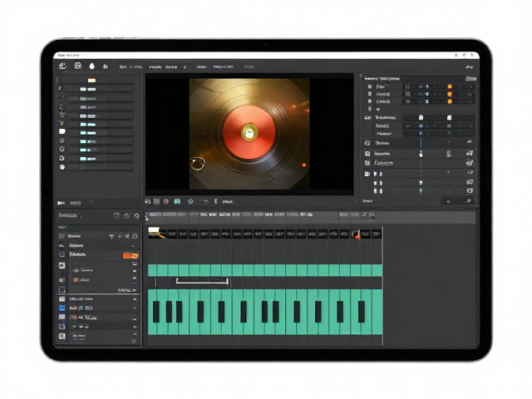Toggle the orange badge on the highlighted track
The image size is (532, 399).
coord(131,255)
